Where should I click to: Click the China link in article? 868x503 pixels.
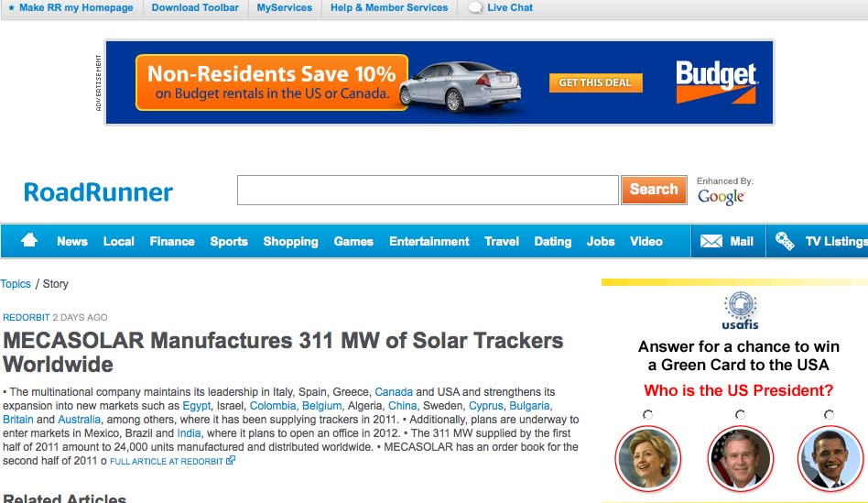point(403,406)
